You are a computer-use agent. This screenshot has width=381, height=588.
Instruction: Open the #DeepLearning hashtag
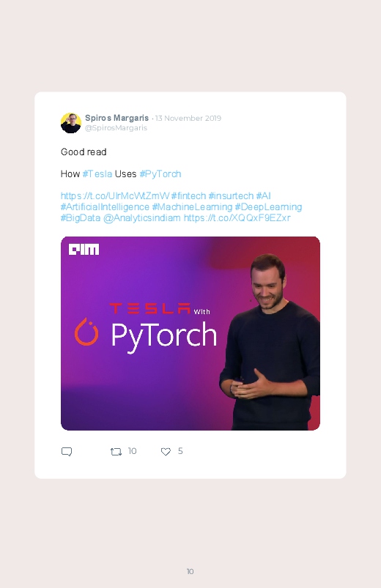pyautogui.click(x=268, y=207)
